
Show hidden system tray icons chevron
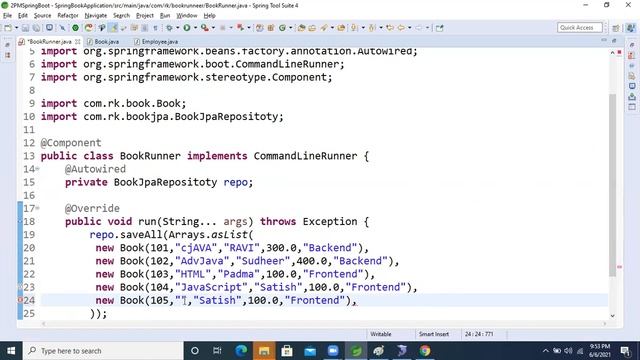point(545,351)
